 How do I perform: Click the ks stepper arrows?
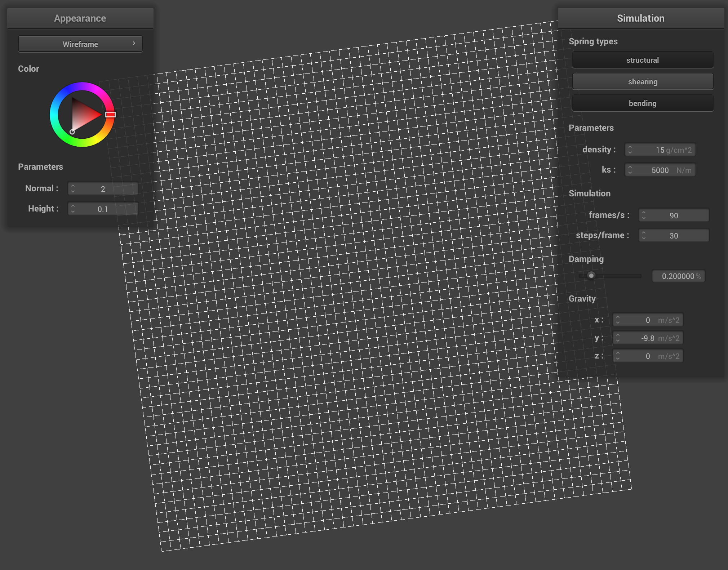(x=630, y=170)
